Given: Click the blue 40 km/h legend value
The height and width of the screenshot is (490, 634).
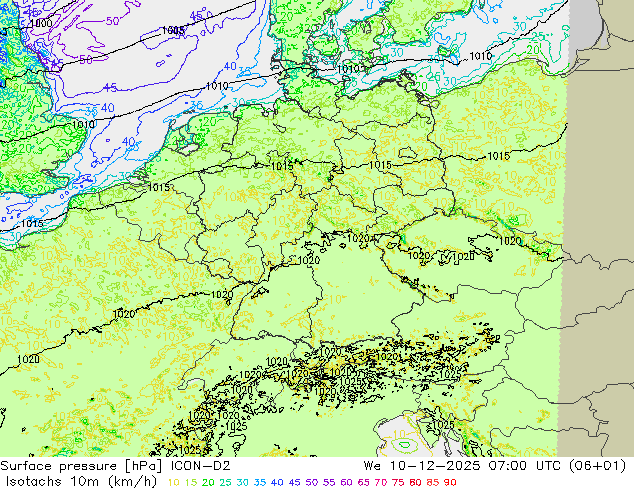Looking at the screenshot, I should (x=277, y=483).
